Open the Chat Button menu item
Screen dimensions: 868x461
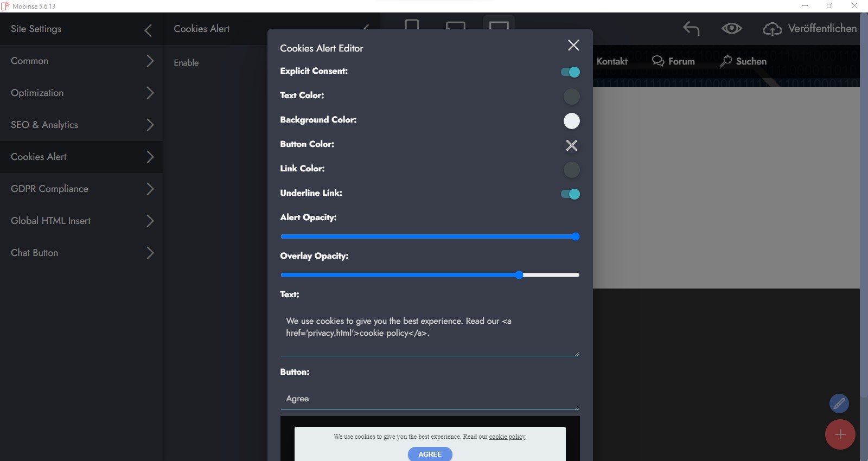pos(35,253)
